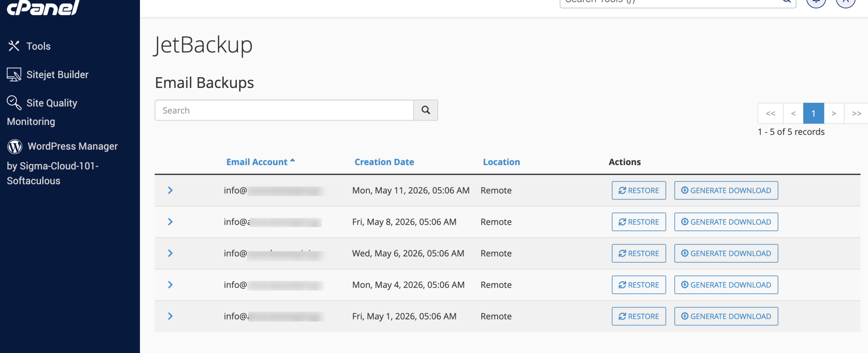Click the 'Fri, May 1, 2026, 05:06 AM' date cell
Viewport: 868px width, 353px height.
405,316
